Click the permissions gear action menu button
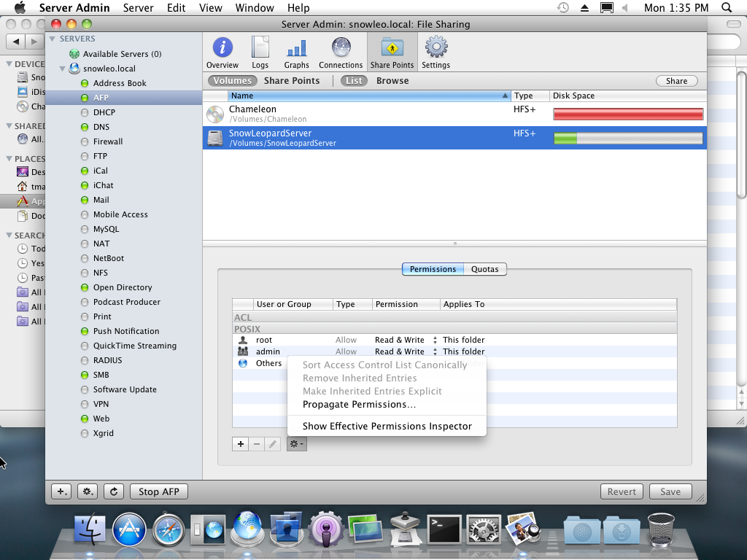This screenshot has height=560, width=747. pos(296,444)
